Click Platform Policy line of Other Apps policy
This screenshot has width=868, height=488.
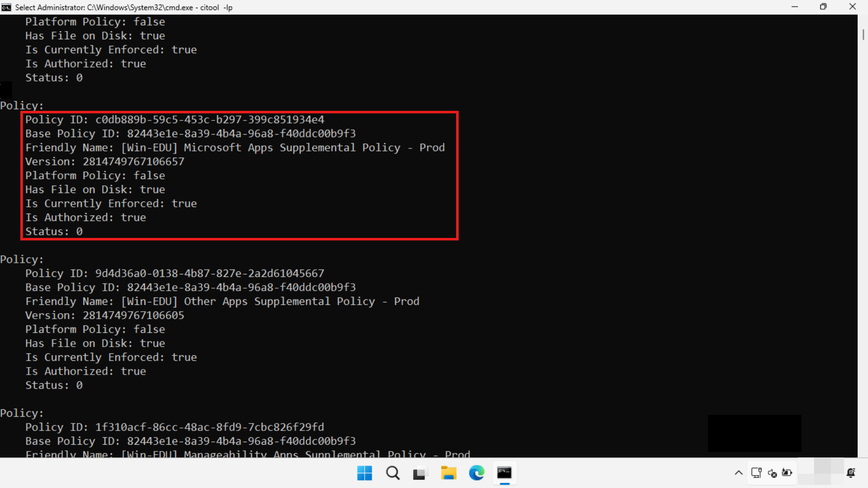point(95,329)
